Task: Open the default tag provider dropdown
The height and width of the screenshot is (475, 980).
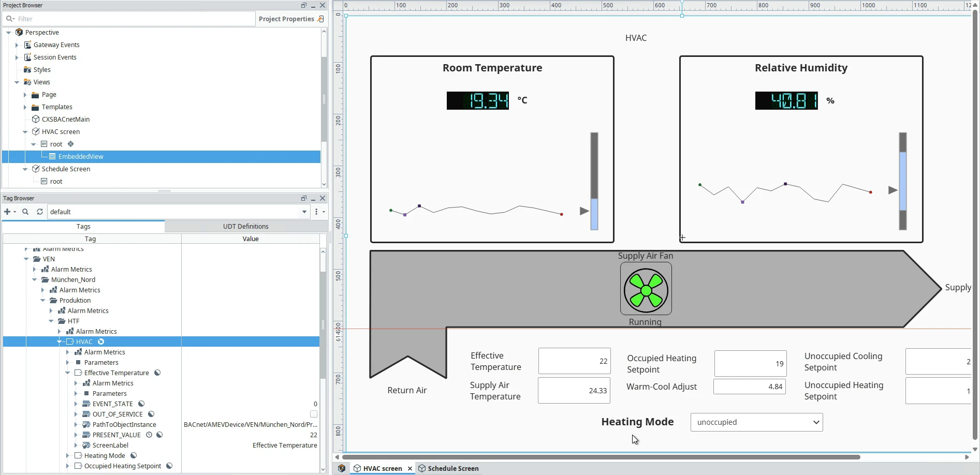Action: point(304,212)
